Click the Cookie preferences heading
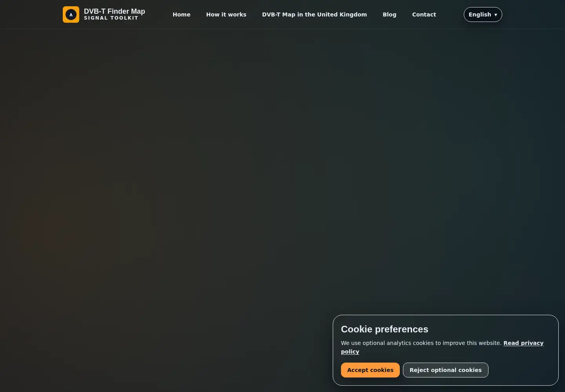This screenshot has width=565, height=392. pos(385,329)
